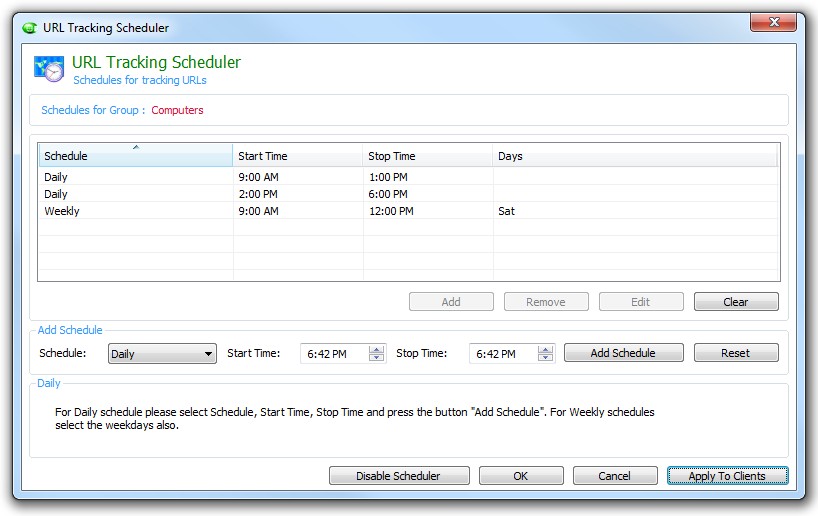Increase Stop Time with up arrow

(545, 349)
